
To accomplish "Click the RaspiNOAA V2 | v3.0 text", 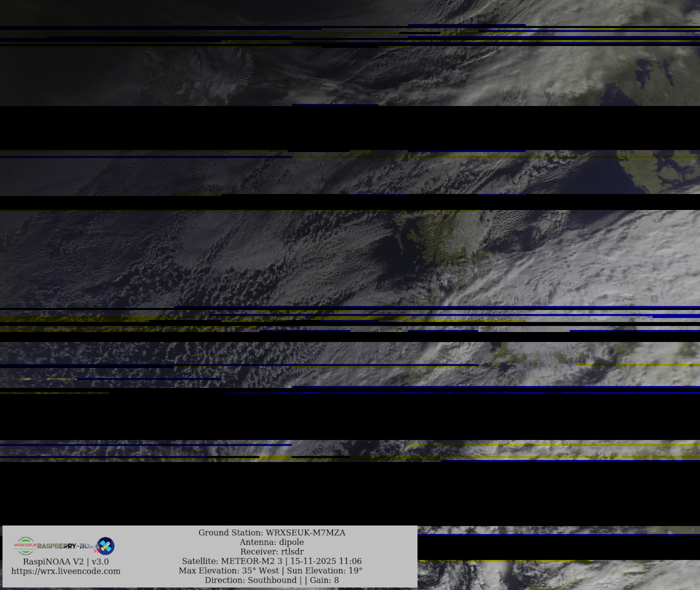I will [x=66, y=561].
